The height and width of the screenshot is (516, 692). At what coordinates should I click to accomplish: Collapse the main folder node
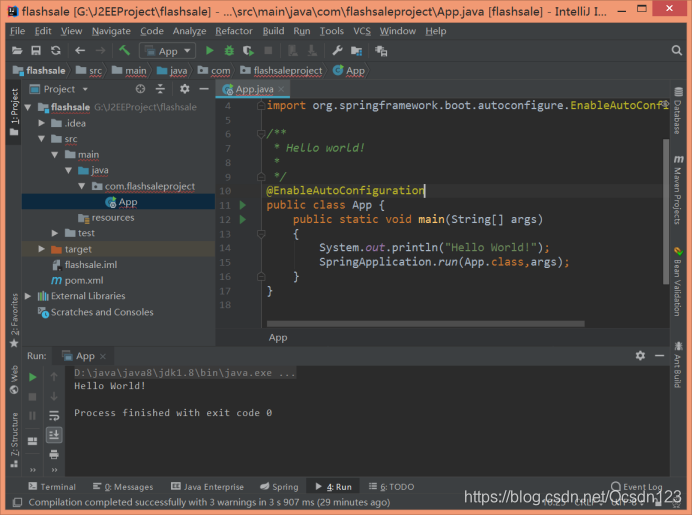pyautogui.click(x=55, y=155)
